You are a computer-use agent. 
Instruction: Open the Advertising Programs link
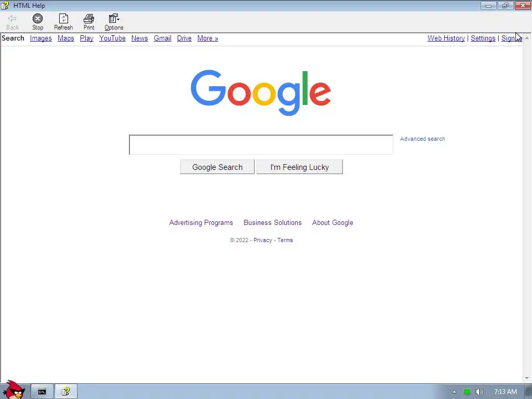pos(201,222)
